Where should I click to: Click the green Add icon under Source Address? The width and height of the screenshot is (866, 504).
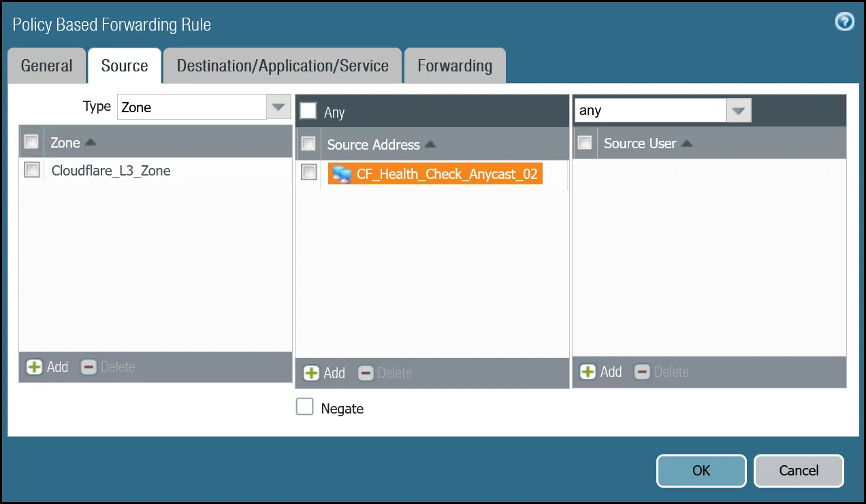[x=311, y=373]
